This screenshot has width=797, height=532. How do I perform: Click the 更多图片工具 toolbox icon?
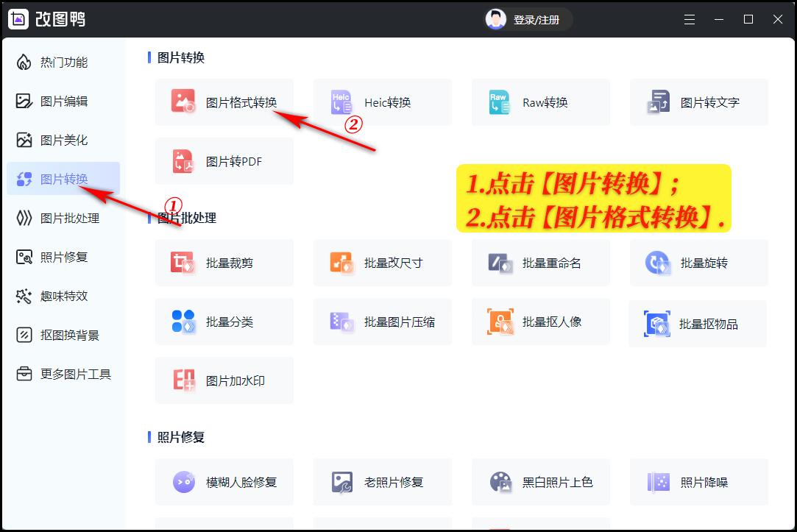click(24, 374)
